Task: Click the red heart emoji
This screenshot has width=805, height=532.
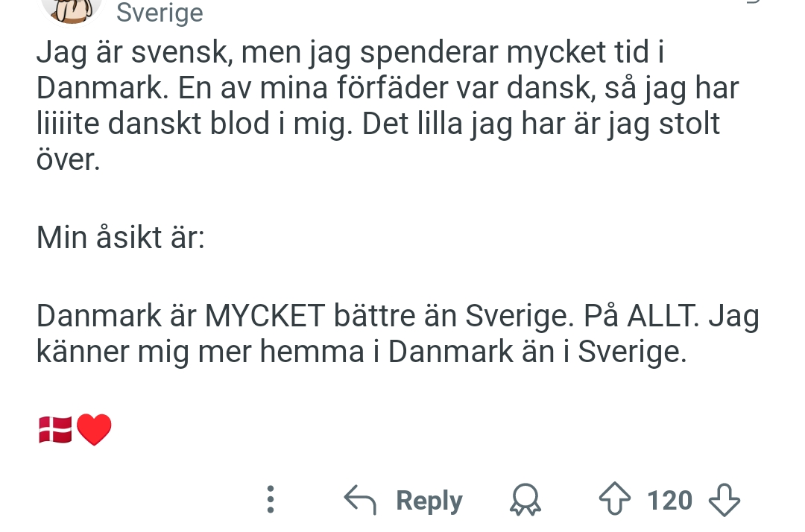Action: click(x=94, y=429)
